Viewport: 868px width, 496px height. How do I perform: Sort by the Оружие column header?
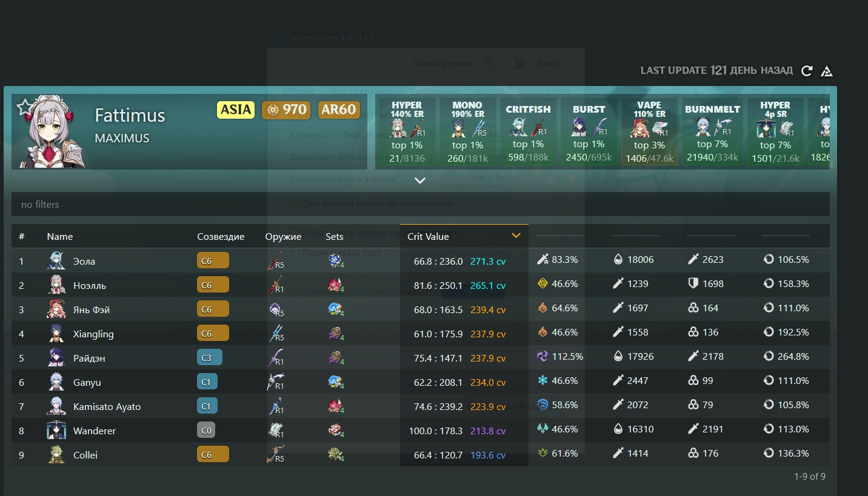pyautogui.click(x=283, y=237)
